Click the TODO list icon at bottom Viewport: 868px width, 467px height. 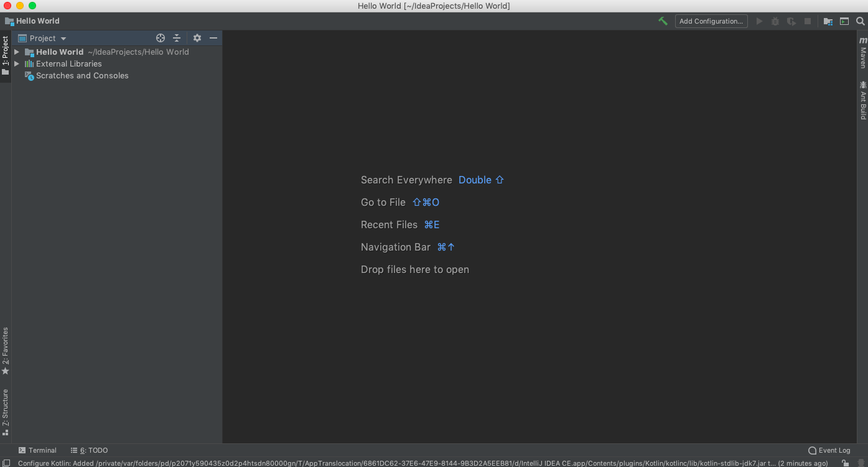[74, 450]
